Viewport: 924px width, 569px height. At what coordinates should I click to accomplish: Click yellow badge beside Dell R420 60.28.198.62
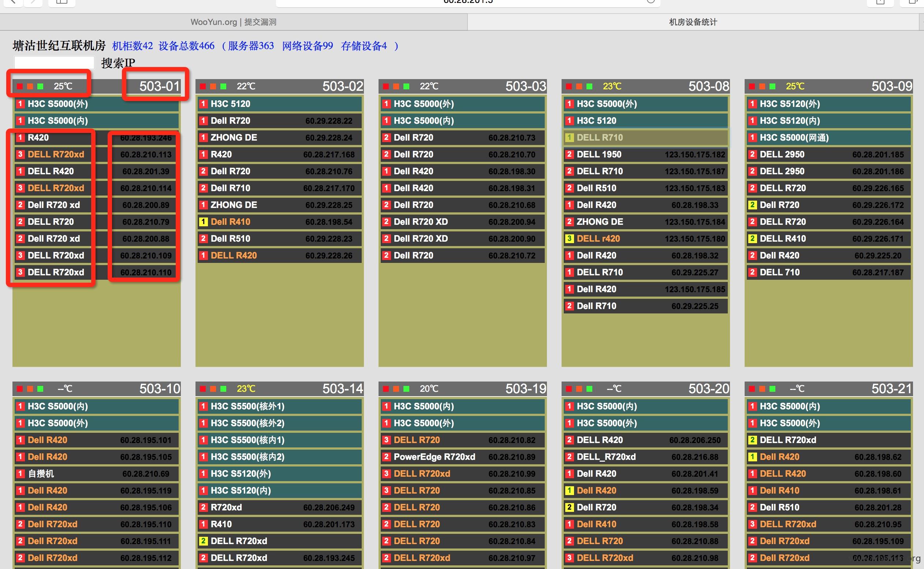pos(752,457)
